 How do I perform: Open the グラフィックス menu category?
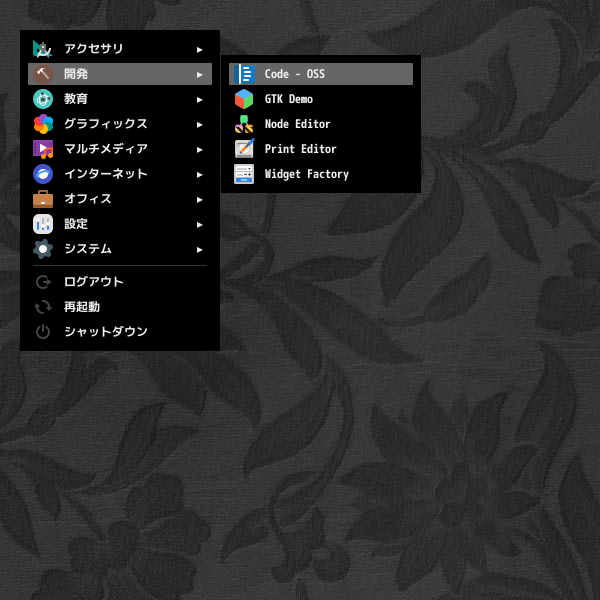point(120,124)
